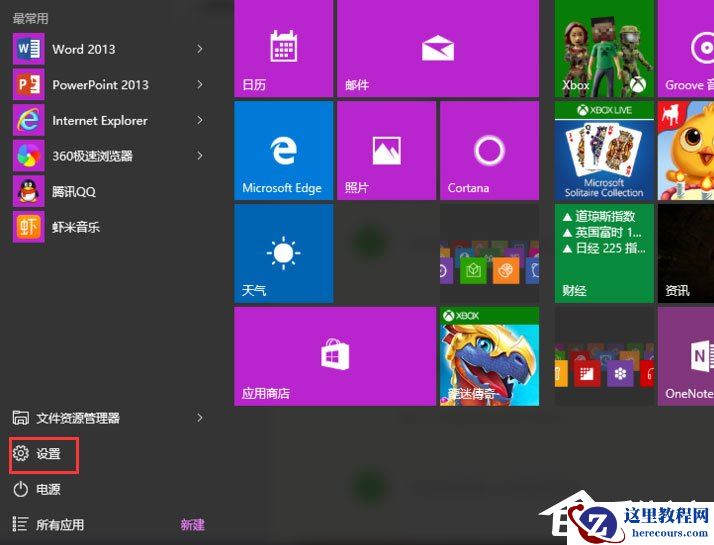Open the yellow chick game tile

tap(686, 151)
